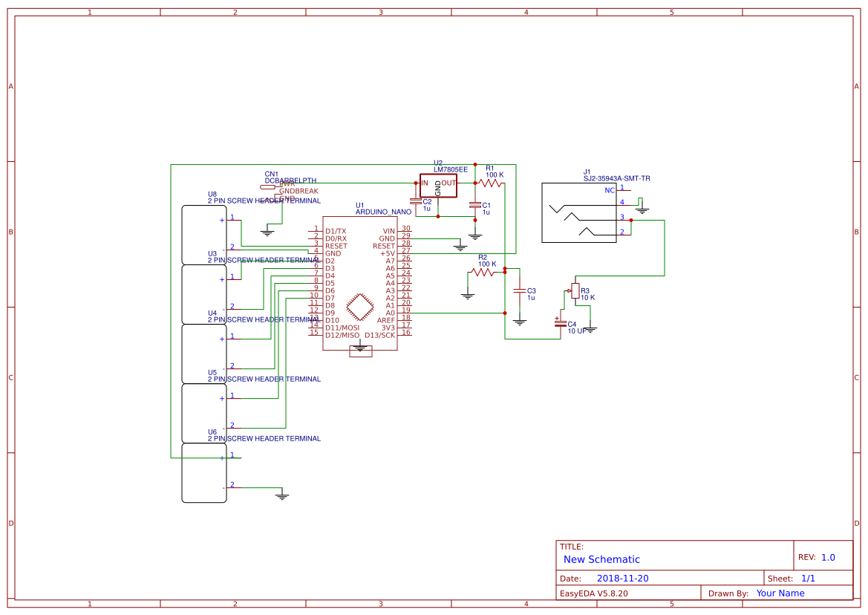The height and width of the screenshot is (615, 868).
Task: Select capacitor C3 labeled 1u
Action: coord(521,291)
